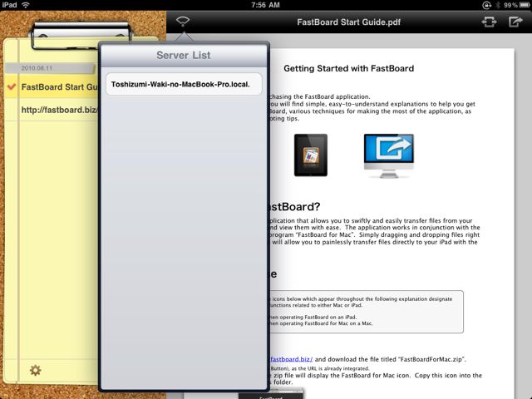Viewport: 532px width, 399px height.
Task: Tap the battery indicator in the status bar
Action: click(x=524, y=5)
